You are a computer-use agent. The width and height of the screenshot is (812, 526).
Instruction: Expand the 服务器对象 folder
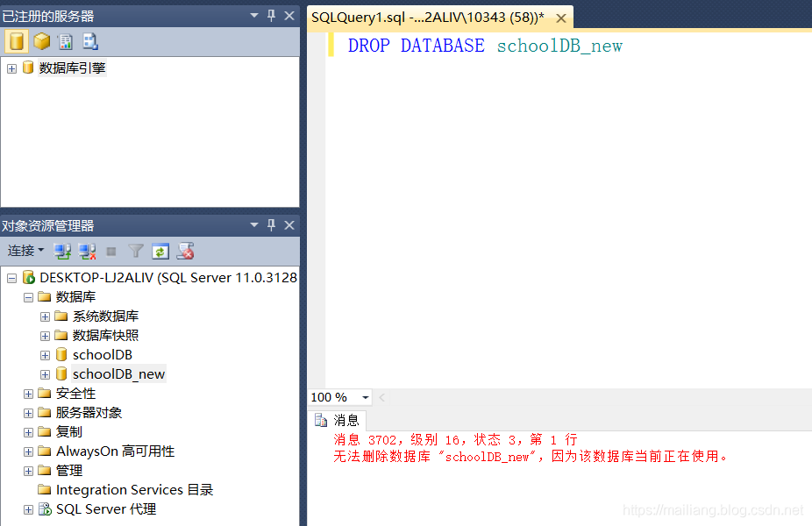point(28,413)
